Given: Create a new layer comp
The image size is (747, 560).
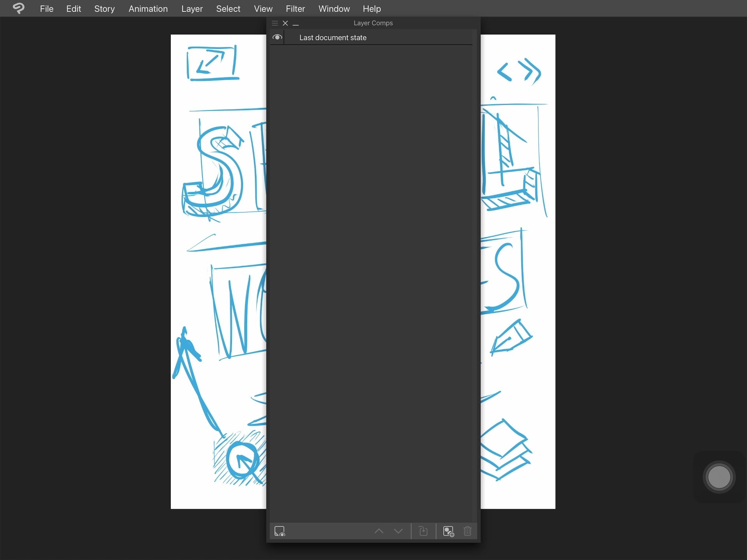Looking at the screenshot, I should pyautogui.click(x=449, y=531).
